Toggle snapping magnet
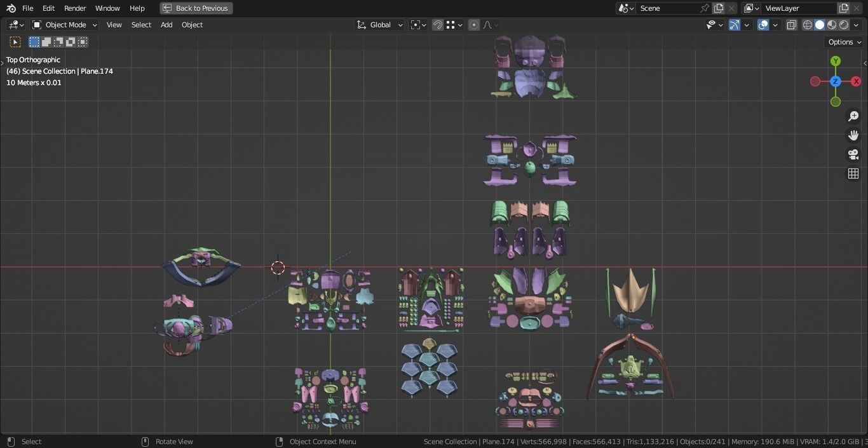Viewport: 868px width, 448px height. pos(438,25)
